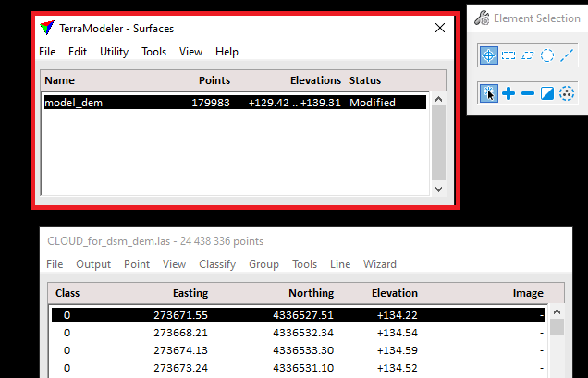Select the Individual selection method icon
The image size is (588, 378).
(489, 55)
